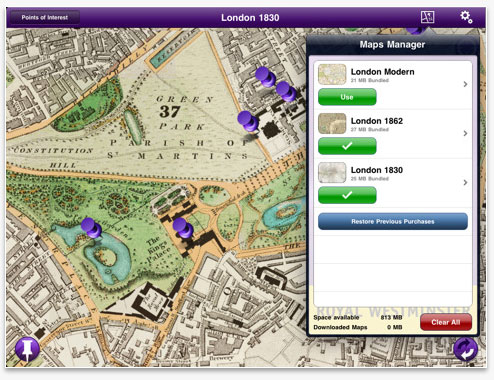Screen dimensions: 494x380
Task: Expand London 1830 details chevron
Action: 465,182
